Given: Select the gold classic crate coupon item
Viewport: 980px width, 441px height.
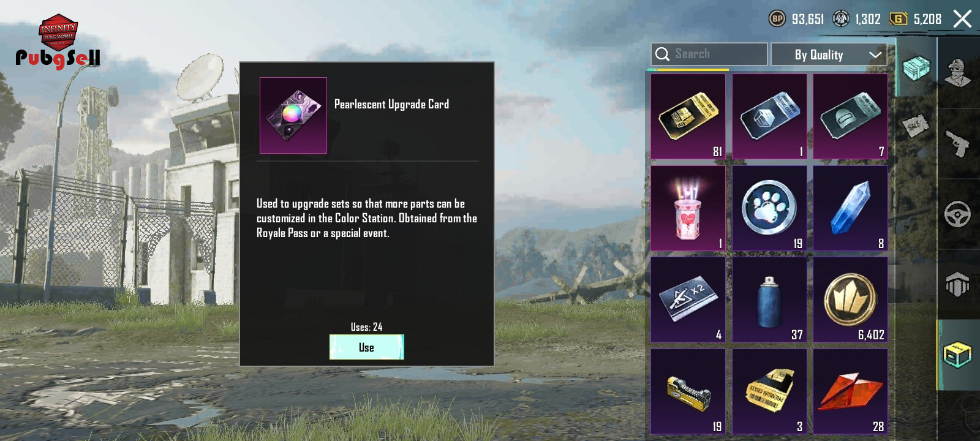Looking at the screenshot, I should 688,116.
